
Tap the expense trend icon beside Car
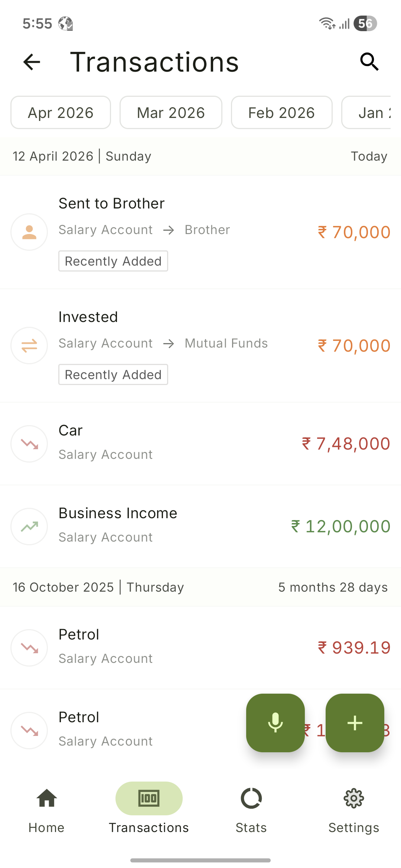(x=29, y=444)
